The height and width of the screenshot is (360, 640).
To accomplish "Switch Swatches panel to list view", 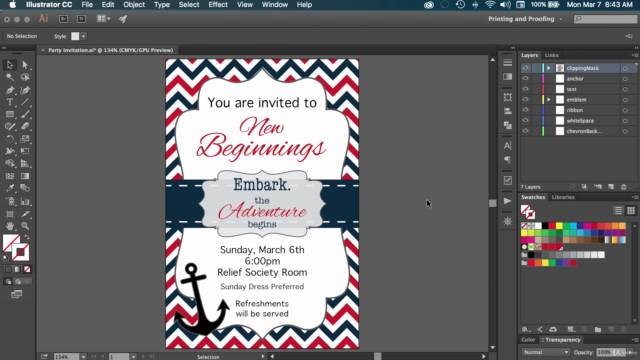I will click(618, 211).
